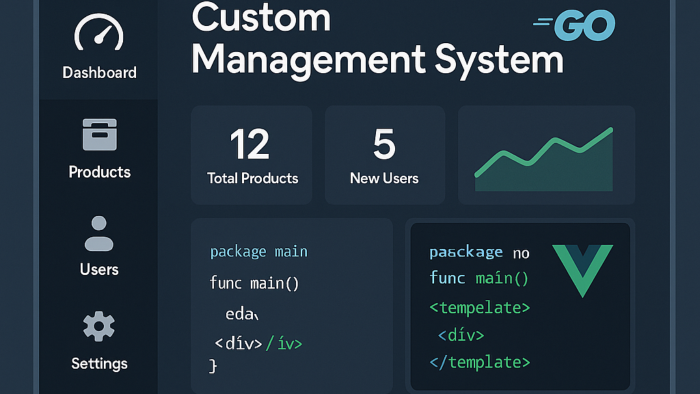Open the New Users stat card
Viewport: 700px width, 394px height.
click(x=385, y=155)
